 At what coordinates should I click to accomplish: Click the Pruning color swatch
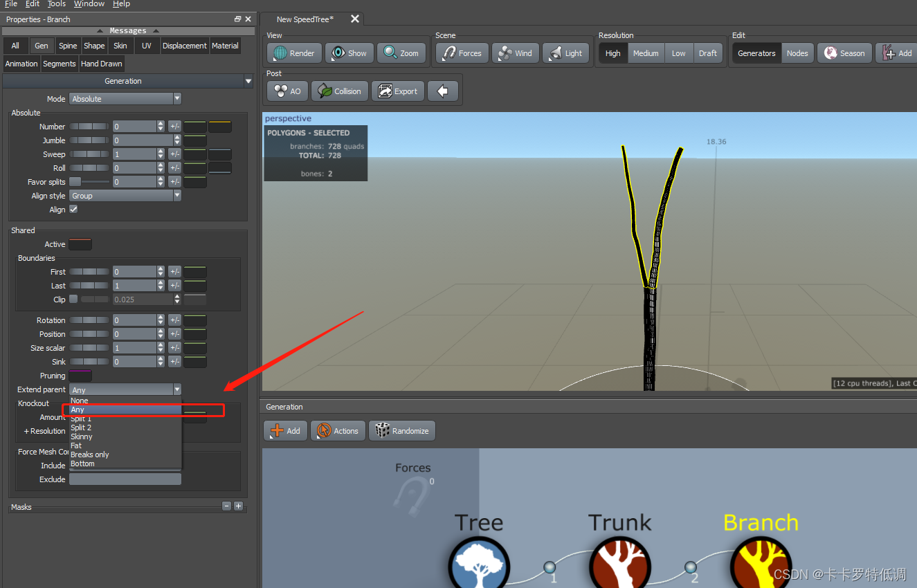coord(80,376)
